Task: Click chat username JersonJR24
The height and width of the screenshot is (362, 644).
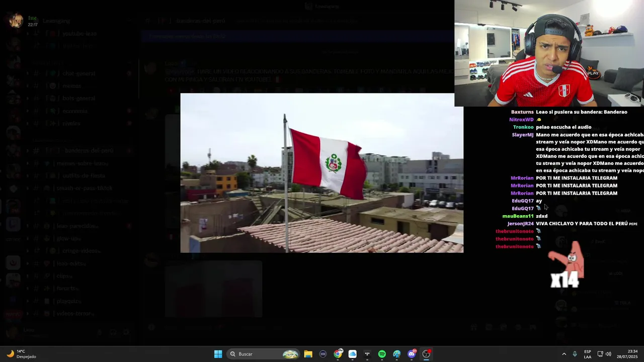Action: [520, 224]
